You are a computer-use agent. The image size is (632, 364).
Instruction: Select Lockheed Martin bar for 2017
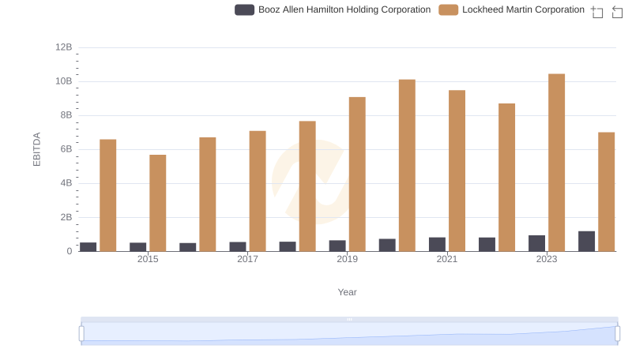point(258,191)
